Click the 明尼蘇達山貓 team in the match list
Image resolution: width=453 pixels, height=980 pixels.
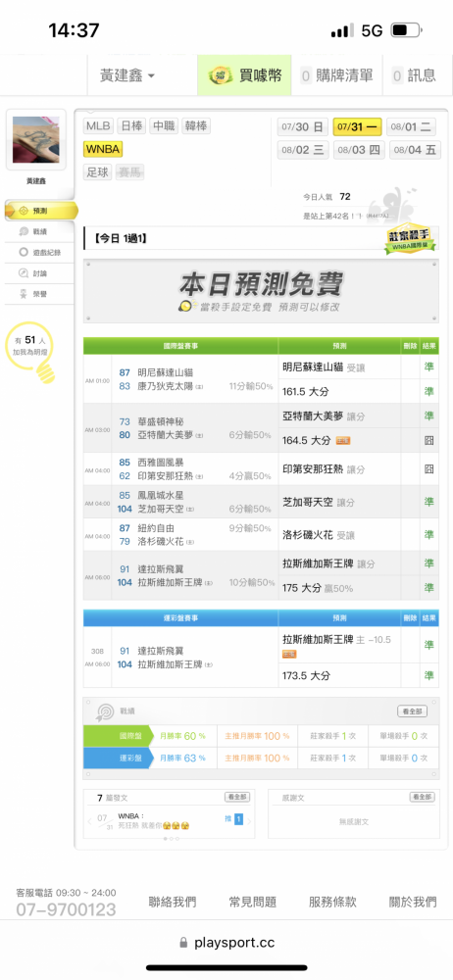pyautogui.click(x=163, y=372)
